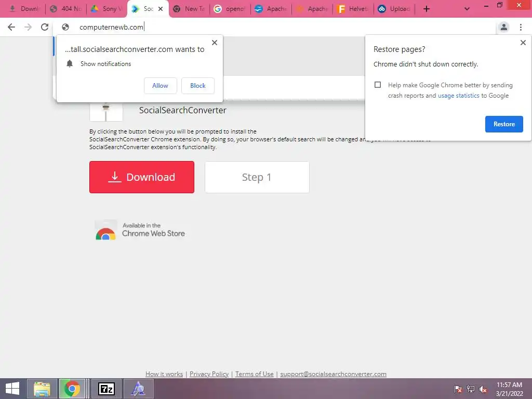Enable sending crash reports checkbox
The image size is (532, 399).
point(378,85)
